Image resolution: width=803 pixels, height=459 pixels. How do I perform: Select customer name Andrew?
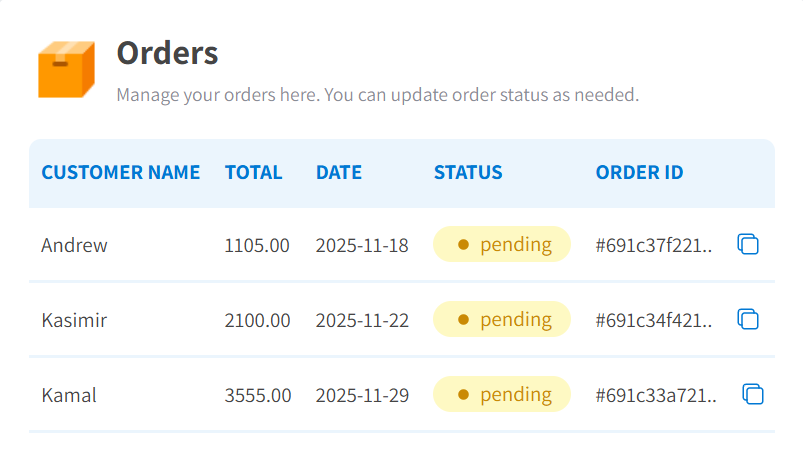pyautogui.click(x=74, y=245)
